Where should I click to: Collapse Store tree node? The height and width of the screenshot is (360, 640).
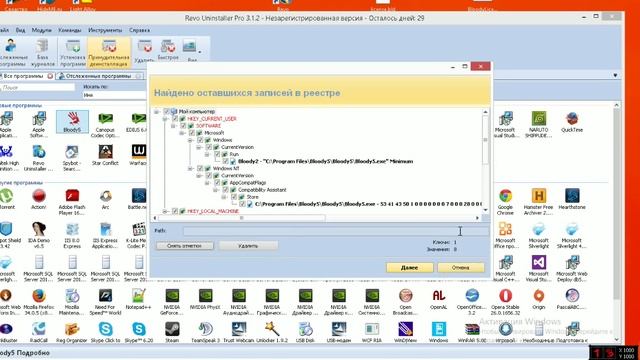pyautogui.click(x=224, y=197)
